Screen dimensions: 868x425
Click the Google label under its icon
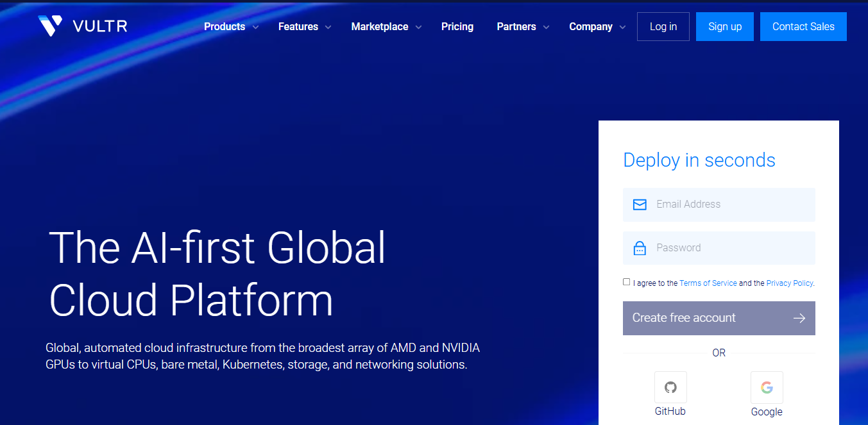[x=767, y=412]
